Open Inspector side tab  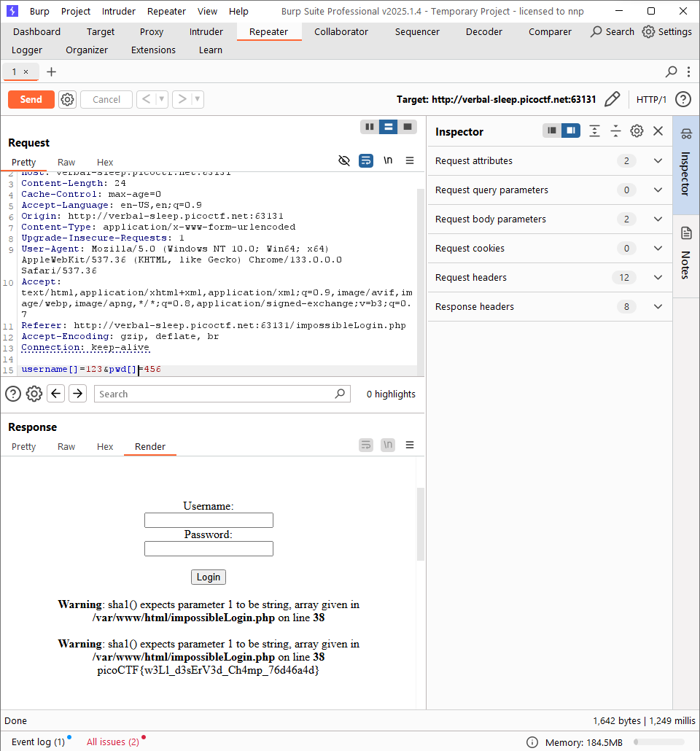[686, 165]
